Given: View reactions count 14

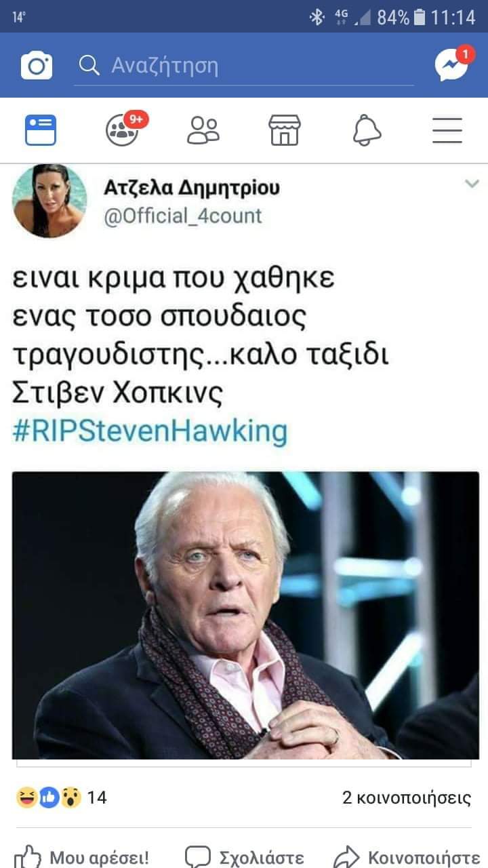Looking at the screenshot, I should click(x=61, y=797).
